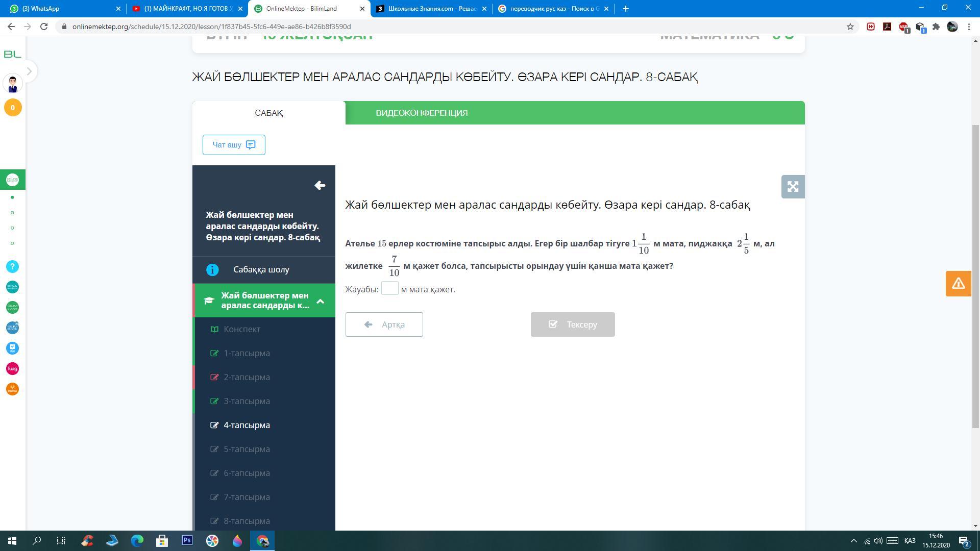Open the user avatar profile icon

pyautogui.click(x=13, y=84)
